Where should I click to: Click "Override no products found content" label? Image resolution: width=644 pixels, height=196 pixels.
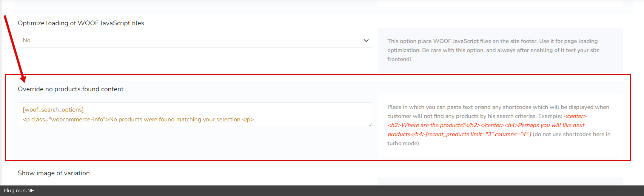coord(71,89)
